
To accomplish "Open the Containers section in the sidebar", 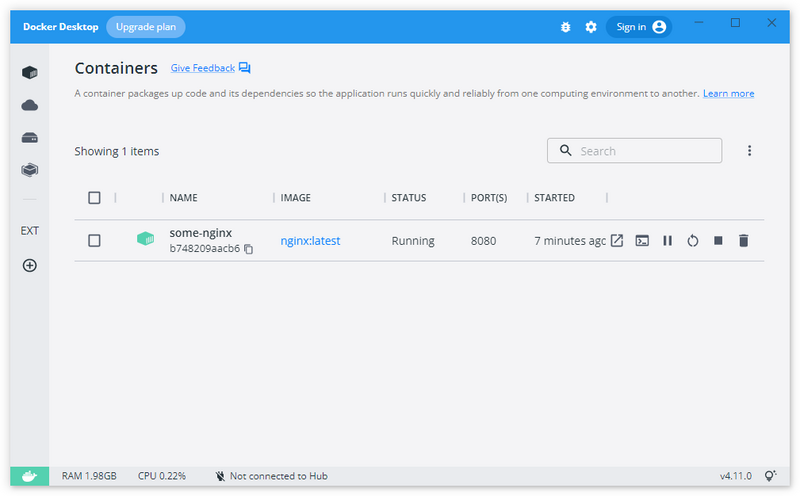I will pyautogui.click(x=30, y=72).
